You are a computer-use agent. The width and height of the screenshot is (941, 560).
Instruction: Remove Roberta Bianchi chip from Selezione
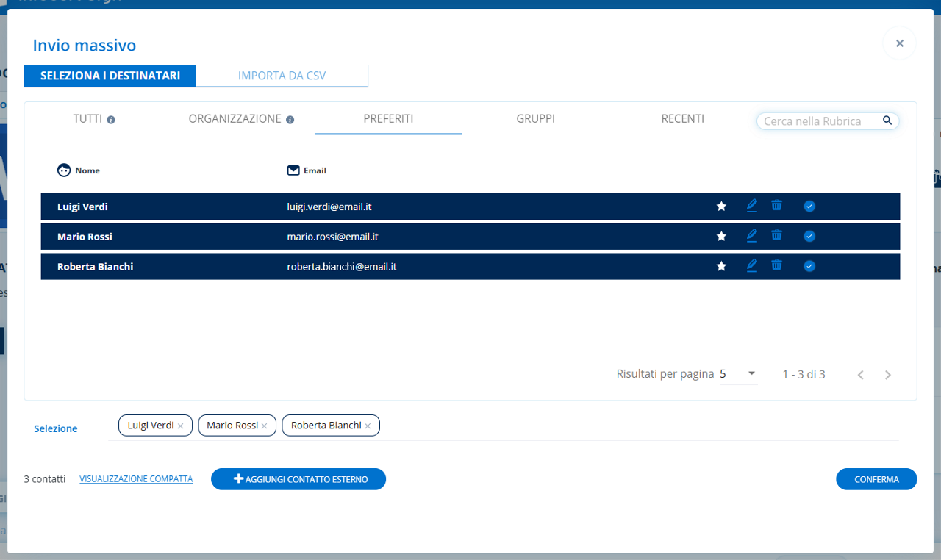click(x=368, y=426)
